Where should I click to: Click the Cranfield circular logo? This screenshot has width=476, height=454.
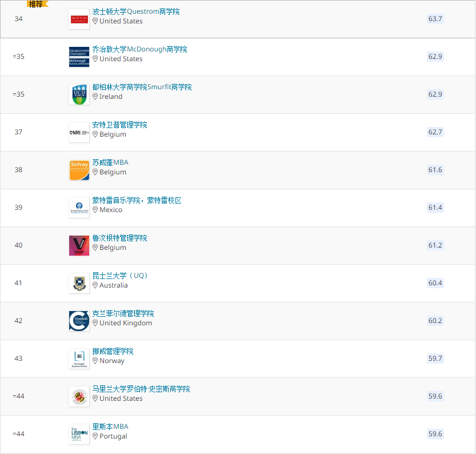tap(79, 321)
